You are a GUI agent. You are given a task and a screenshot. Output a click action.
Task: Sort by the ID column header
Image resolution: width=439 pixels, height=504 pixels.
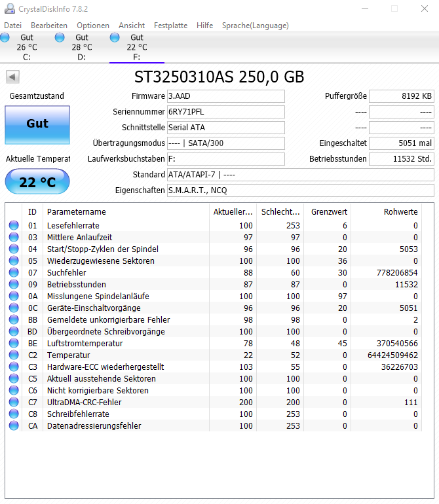point(32,212)
